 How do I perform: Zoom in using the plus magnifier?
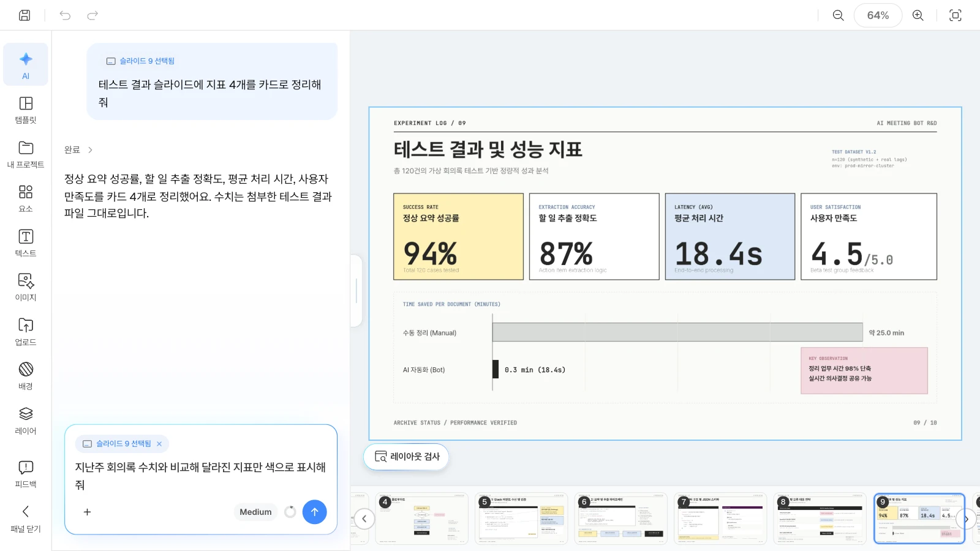(x=918, y=15)
